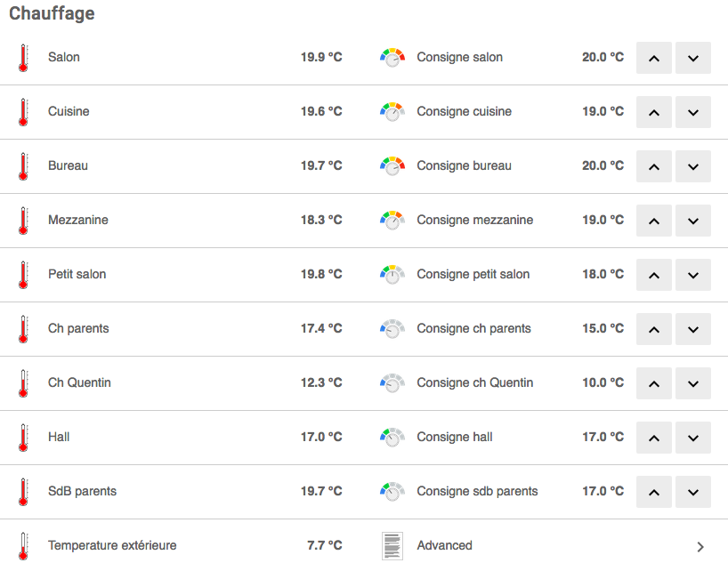
Task: Increase Consigne salon setpoint
Action: 654,58
